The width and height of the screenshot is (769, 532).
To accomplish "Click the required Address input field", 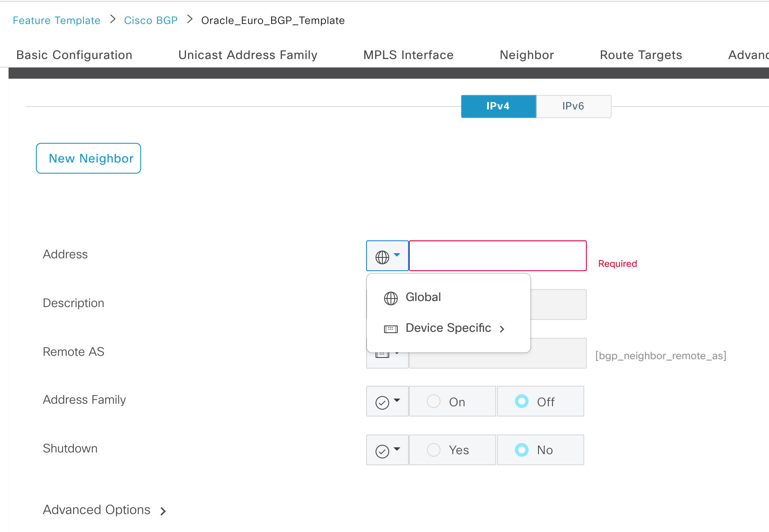I will point(497,256).
